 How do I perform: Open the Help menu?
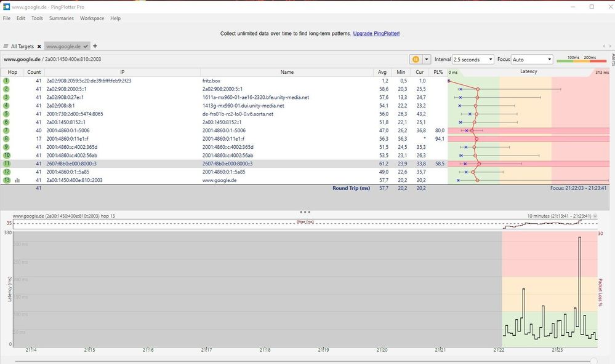115,18
